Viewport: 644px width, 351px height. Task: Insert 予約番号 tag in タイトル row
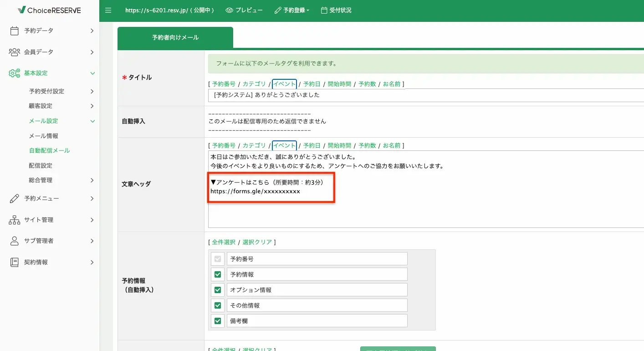coord(224,84)
